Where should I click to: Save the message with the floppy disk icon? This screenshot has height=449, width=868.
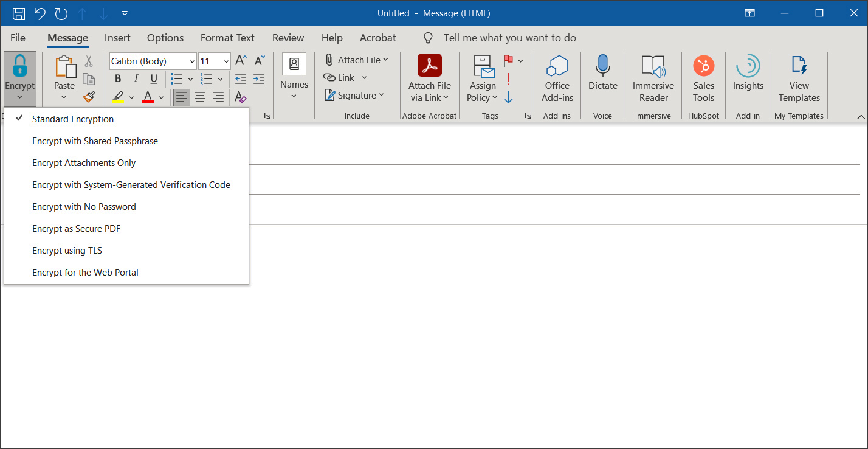tap(19, 13)
